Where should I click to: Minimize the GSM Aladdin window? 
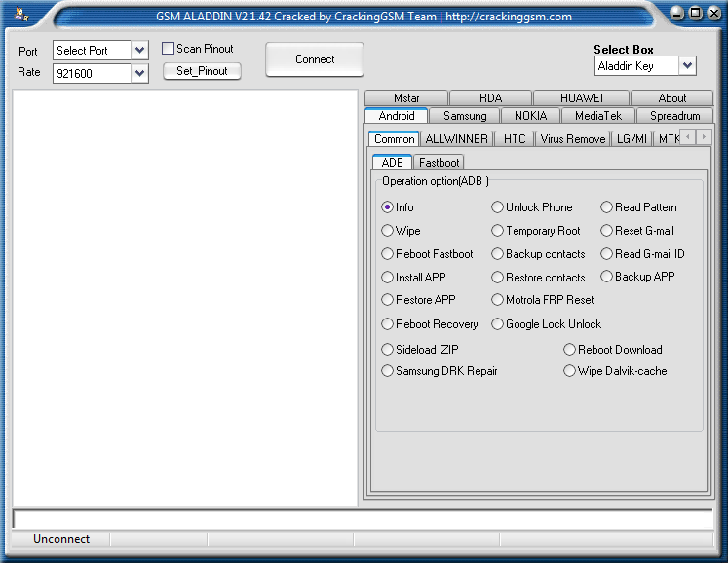tap(677, 13)
